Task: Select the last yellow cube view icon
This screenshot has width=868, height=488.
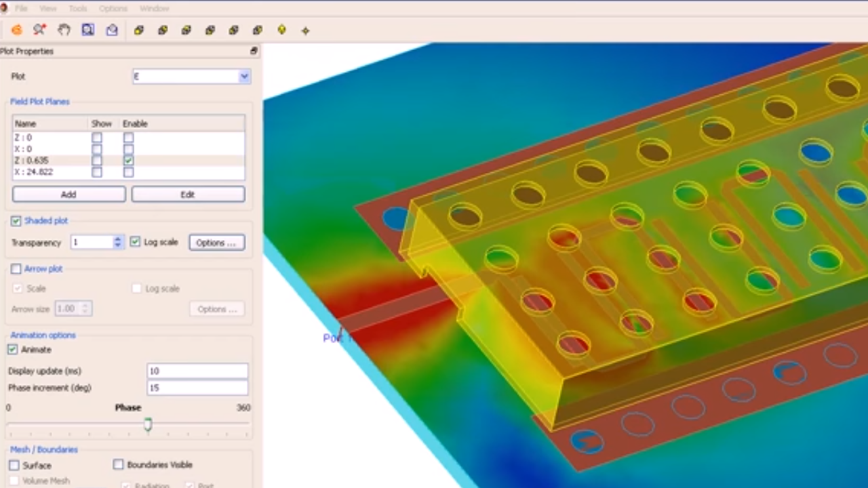Action: 258,30
